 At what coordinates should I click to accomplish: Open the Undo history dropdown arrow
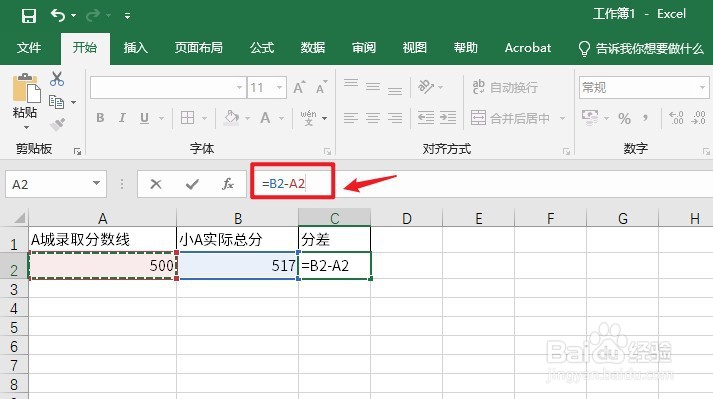click(74, 16)
